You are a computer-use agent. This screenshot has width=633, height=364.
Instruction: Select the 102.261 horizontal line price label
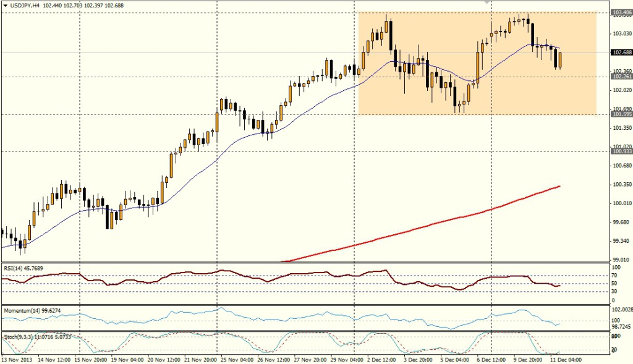pyautogui.click(x=621, y=77)
